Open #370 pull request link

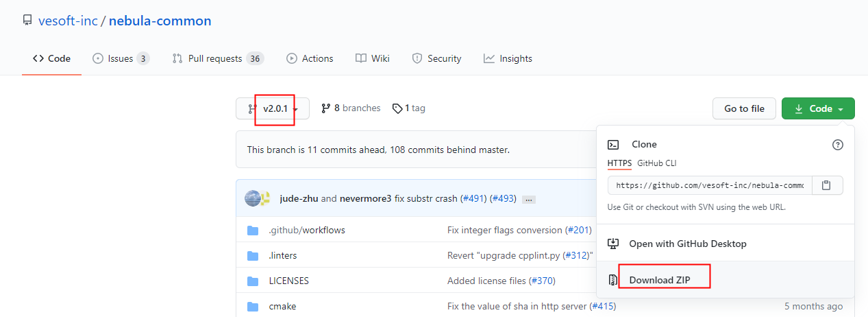click(x=542, y=281)
